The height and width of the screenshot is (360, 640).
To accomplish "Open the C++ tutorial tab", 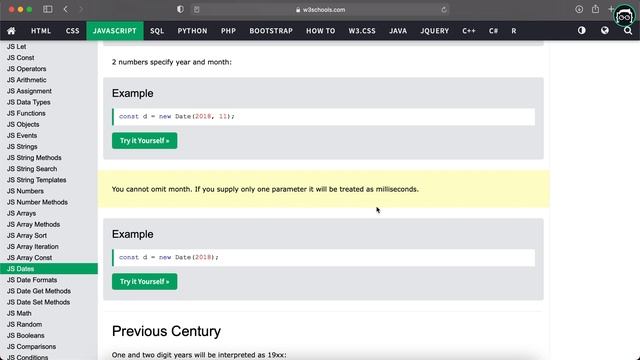I will pos(469,31).
